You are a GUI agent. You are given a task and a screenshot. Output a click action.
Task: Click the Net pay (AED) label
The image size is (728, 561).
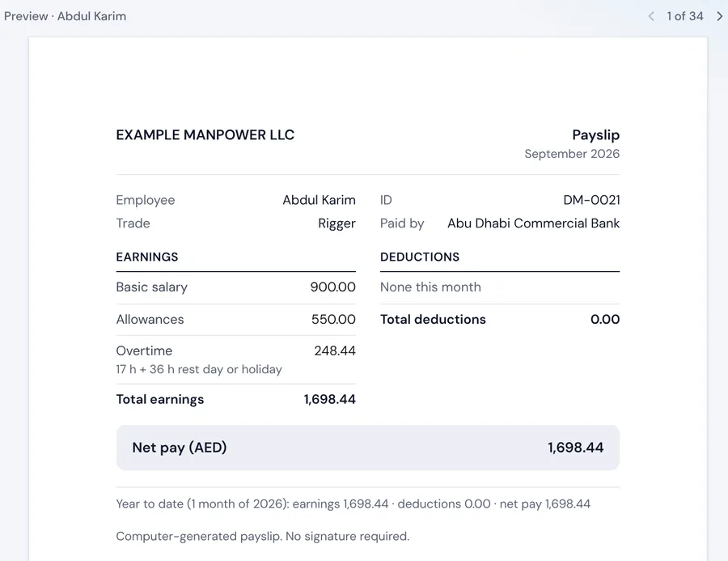coord(180,448)
